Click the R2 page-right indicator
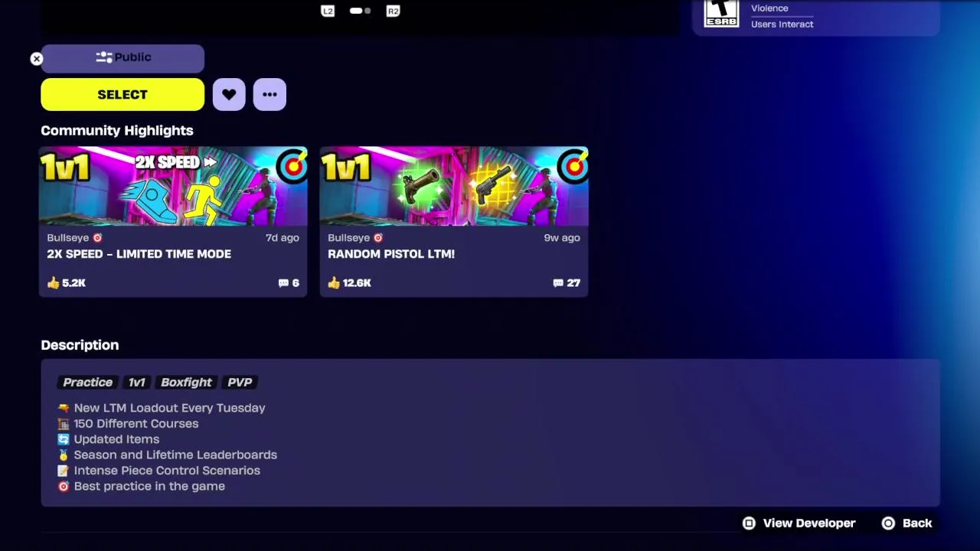The height and width of the screenshot is (551, 980). [393, 11]
